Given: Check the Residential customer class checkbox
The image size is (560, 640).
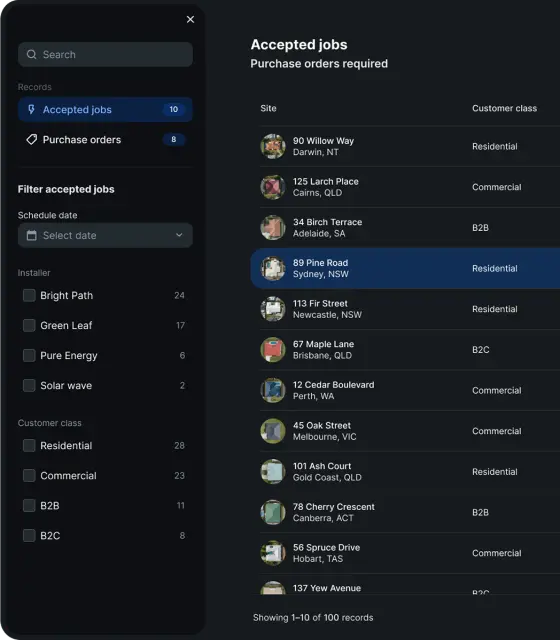Looking at the screenshot, I should point(29,445).
